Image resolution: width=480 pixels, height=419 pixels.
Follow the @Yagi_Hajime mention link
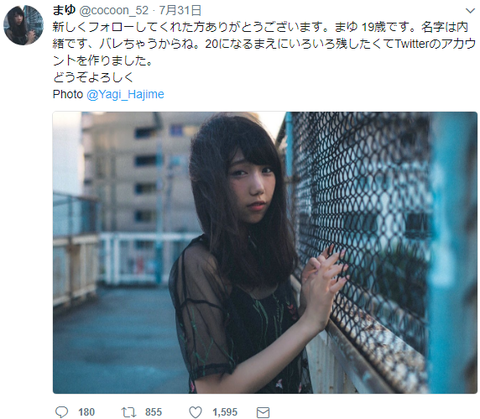pyautogui.click(x=125, y=94)
